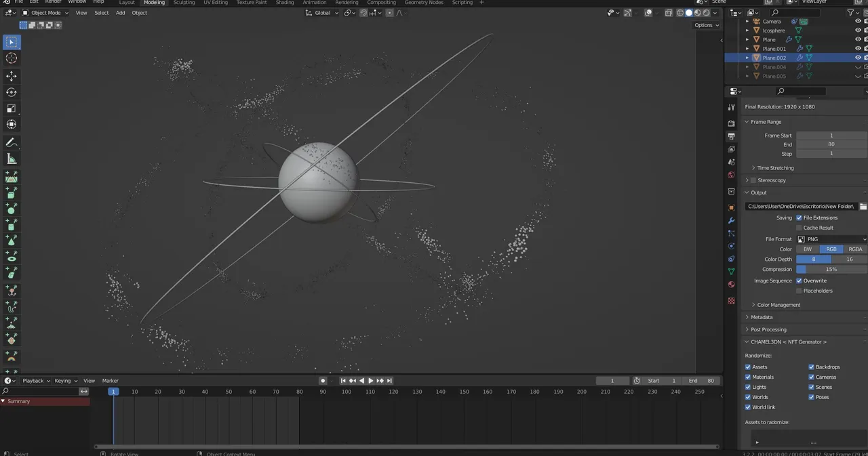The width and height of the screenshot is (868, 456).
Task: Open the Select menu in viewport header
Action: (101, 13)
